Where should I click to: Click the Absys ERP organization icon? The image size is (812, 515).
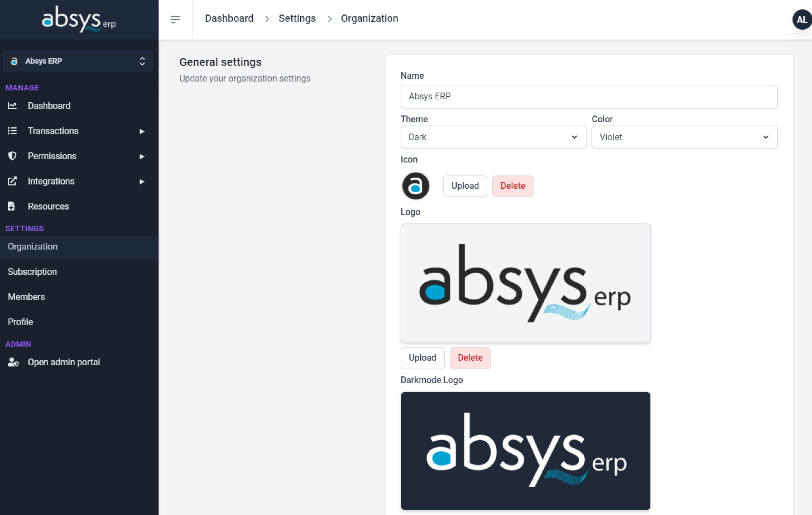[415, 185]
